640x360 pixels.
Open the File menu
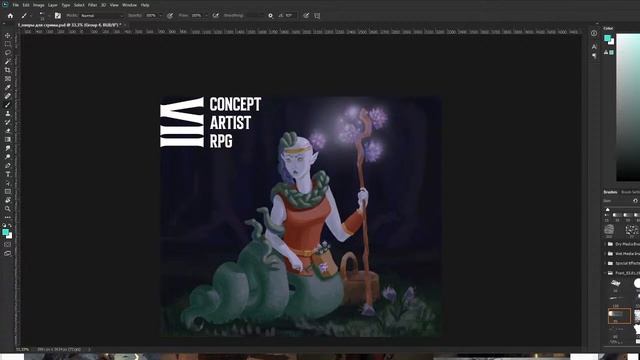(16, 5)
